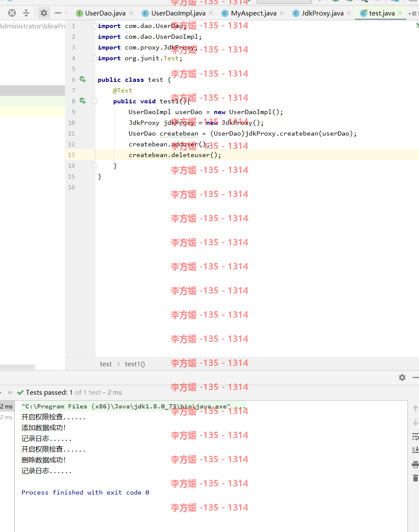Click the 'test' breadcrumb
The height and width of the screenshot is (532, 419).
(x=106, y=364)
